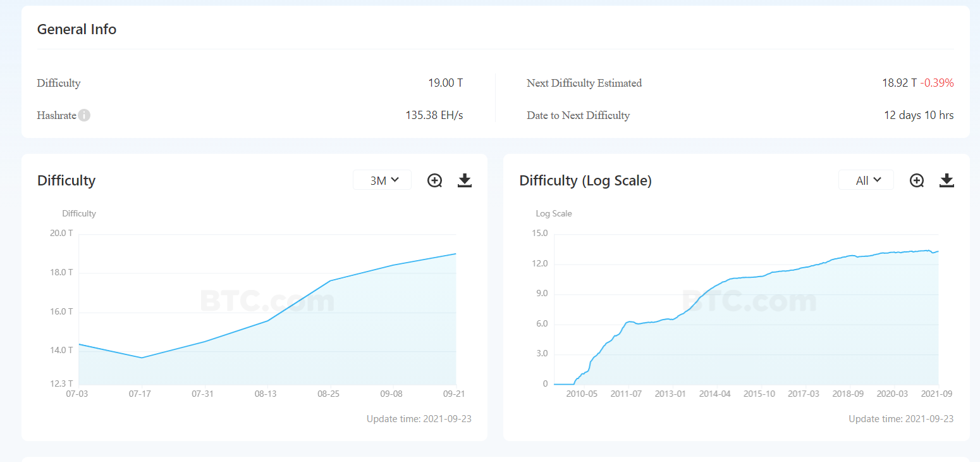Click the red -0.39% change value

click(x=937, y=83)
